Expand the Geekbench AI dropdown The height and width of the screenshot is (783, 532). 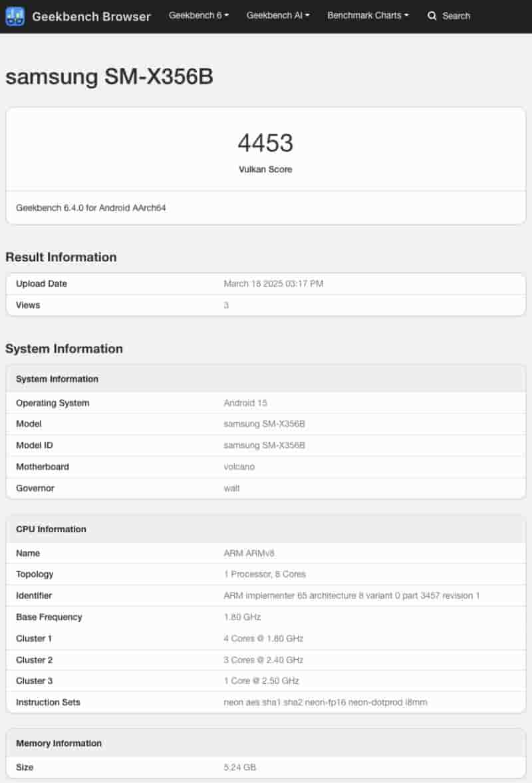[x=278, y=15]
